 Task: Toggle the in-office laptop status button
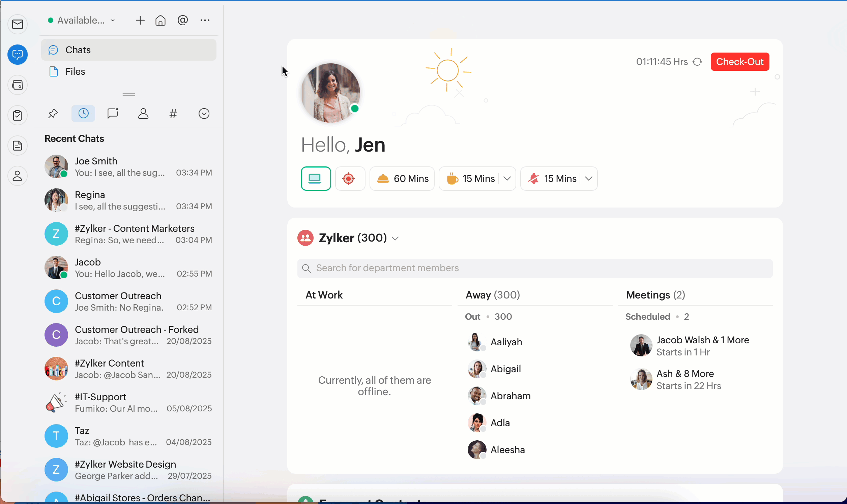click(315, 179)
